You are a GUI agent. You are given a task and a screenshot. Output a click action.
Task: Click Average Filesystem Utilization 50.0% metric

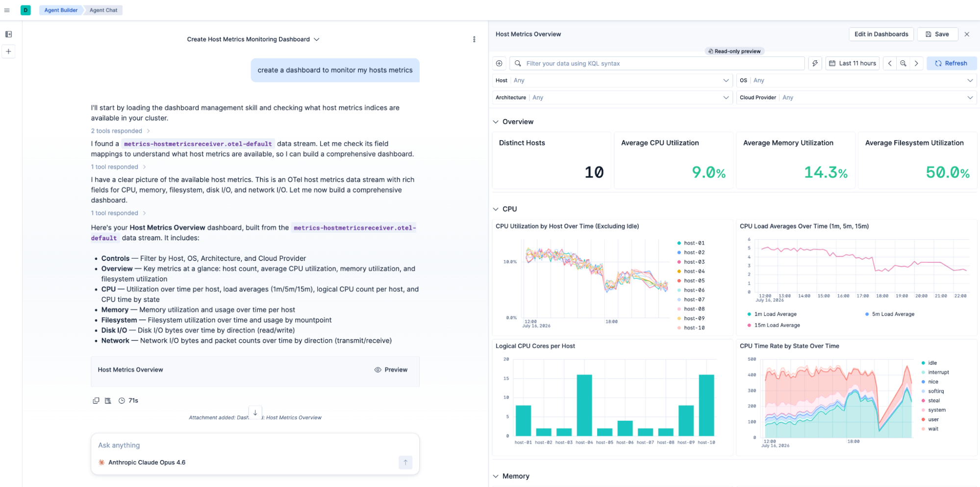(x=947, y=173)
